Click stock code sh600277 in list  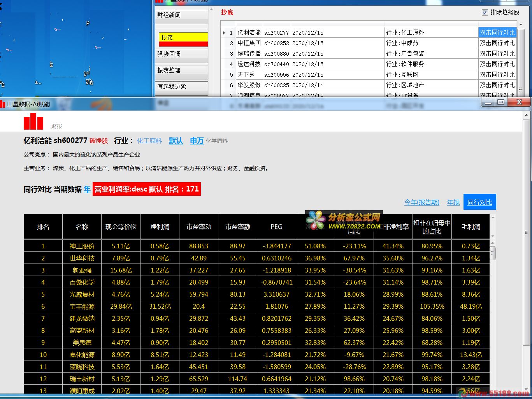coord(277,33)
